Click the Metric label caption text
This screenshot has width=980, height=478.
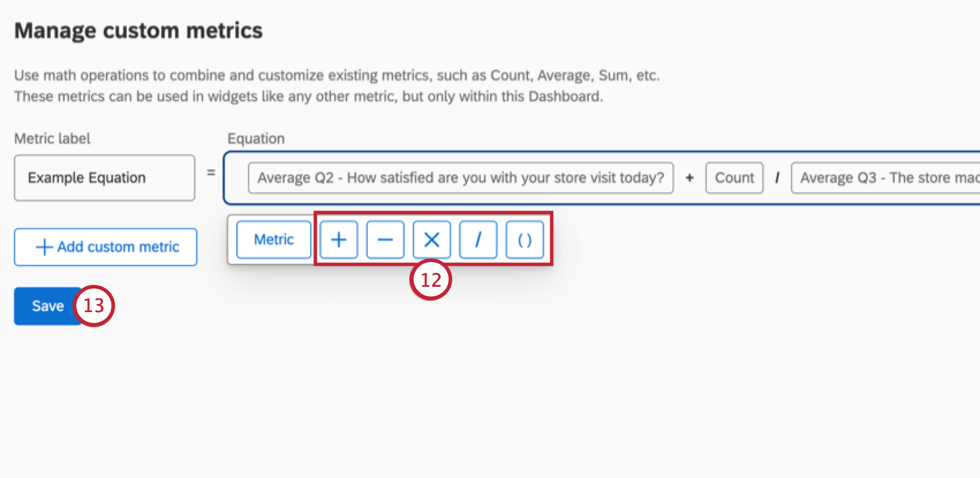click(52, 139)
